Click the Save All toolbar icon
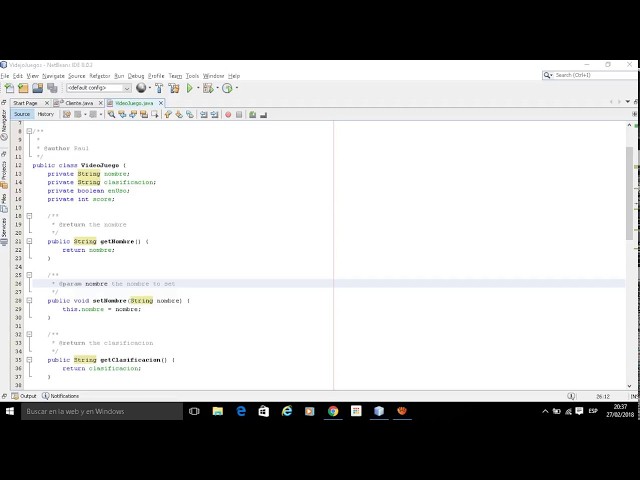 tap(52, 88)
